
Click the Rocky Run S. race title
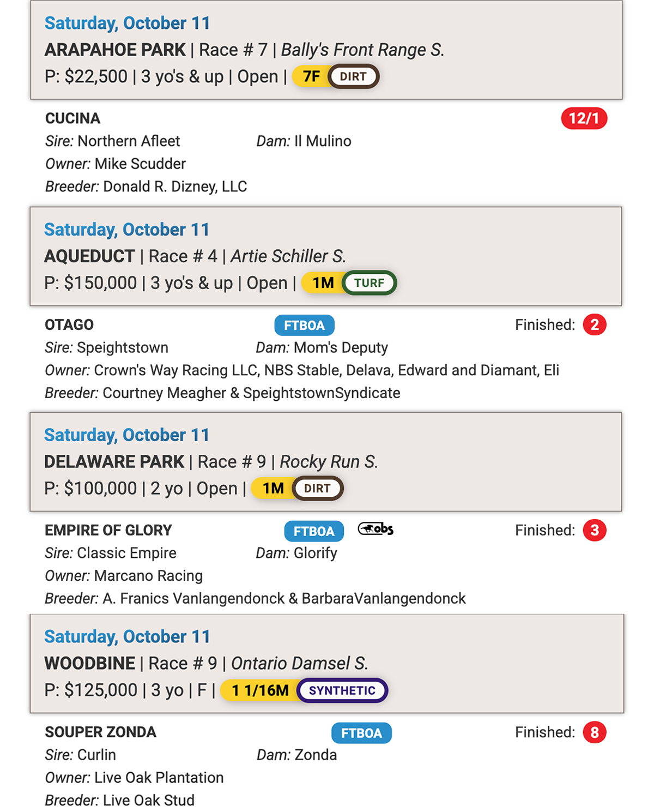[x=329, y=462]
